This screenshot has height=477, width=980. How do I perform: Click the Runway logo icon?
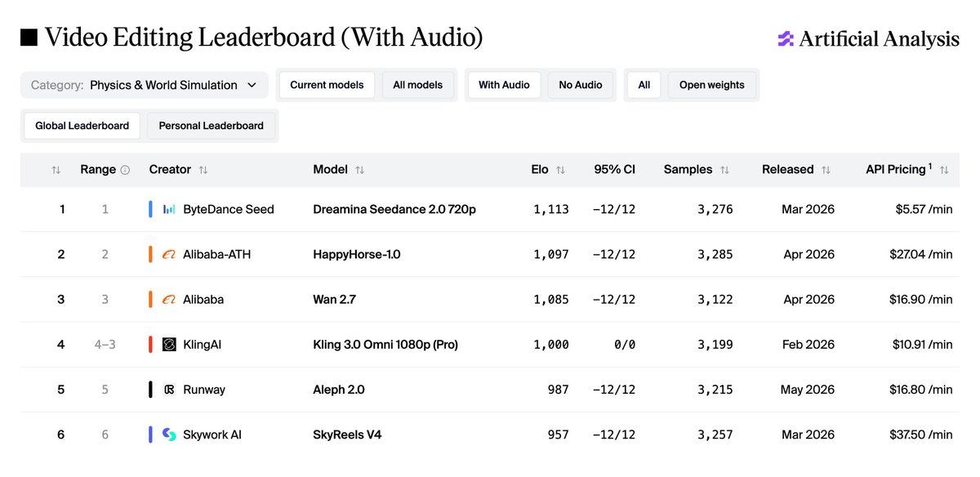169,390
